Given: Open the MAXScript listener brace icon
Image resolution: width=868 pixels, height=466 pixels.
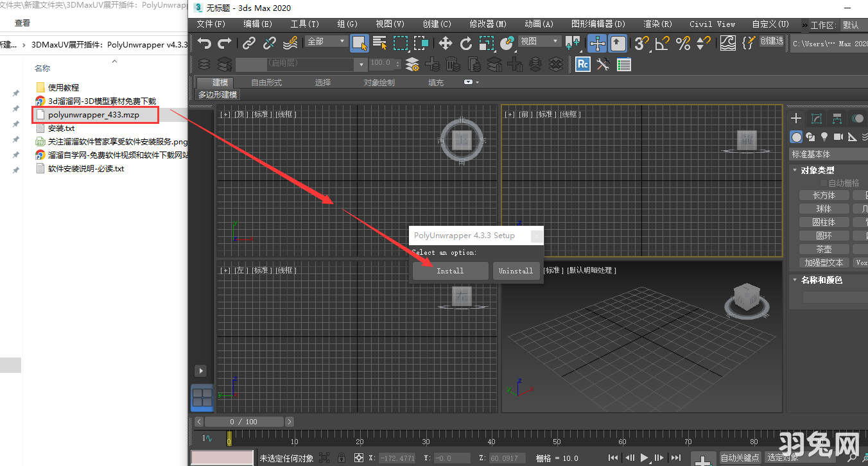Looking at the screenshot, I should pyautogui.click(x=749, y=42).
